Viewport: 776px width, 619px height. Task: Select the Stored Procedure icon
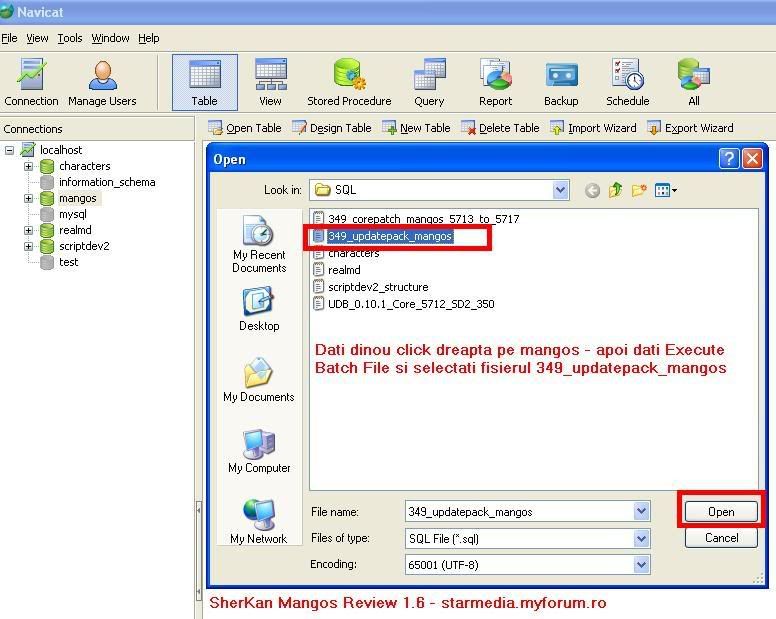pyautogui.click(x=349, y=82)
